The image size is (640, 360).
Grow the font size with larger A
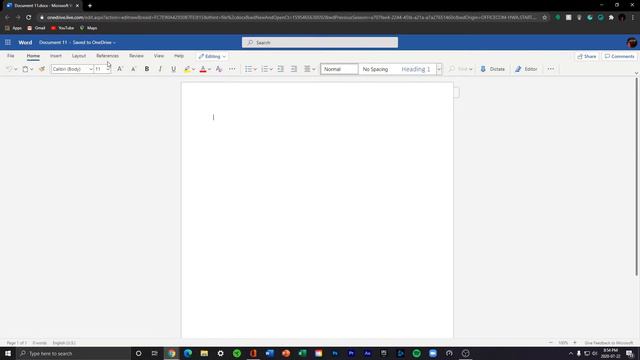click(x=120, y=69)
